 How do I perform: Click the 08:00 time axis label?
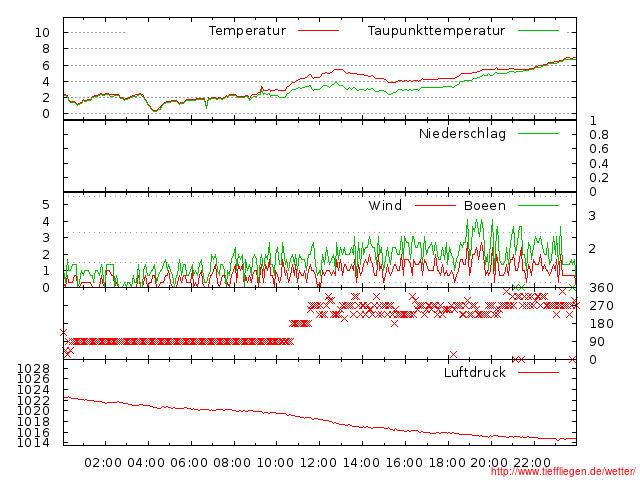[x=232, y=463]
